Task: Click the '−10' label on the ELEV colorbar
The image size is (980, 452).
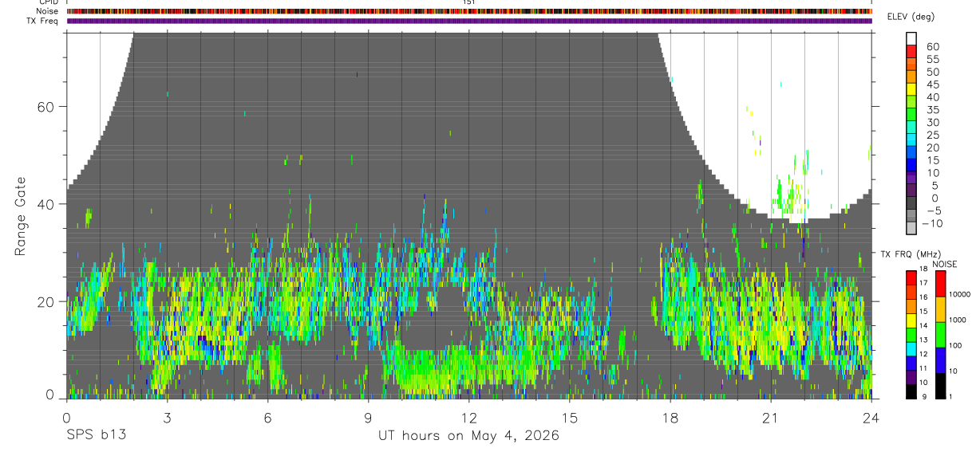Action: click(x=932, y=224)
